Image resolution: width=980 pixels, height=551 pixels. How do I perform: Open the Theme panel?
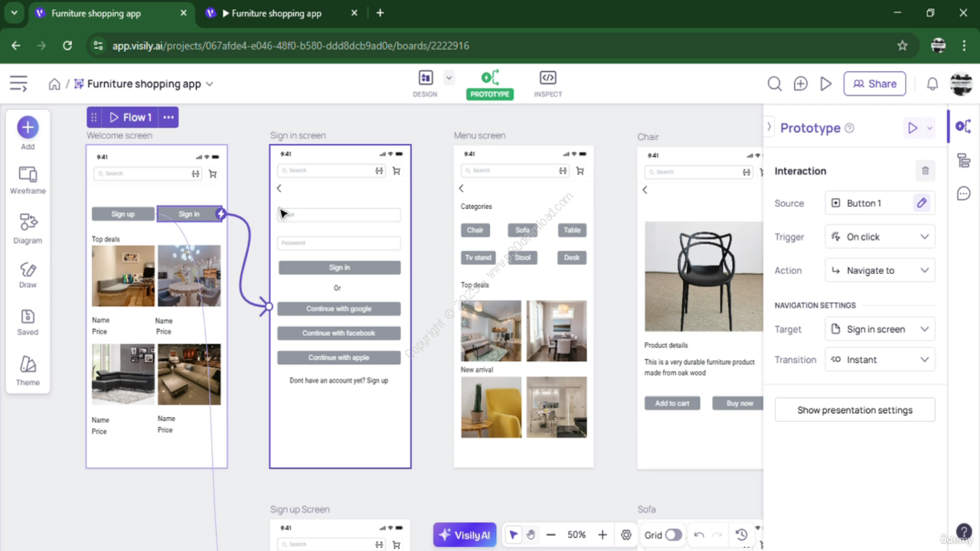coord(28,370)
